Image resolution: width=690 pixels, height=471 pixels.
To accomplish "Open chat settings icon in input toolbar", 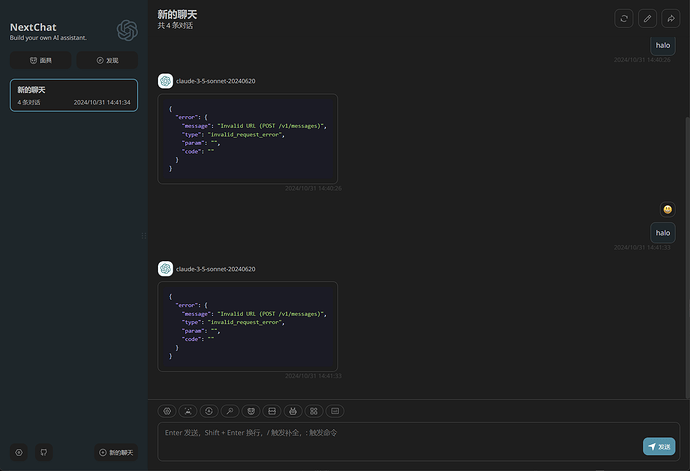I will (x=167, y=411).
